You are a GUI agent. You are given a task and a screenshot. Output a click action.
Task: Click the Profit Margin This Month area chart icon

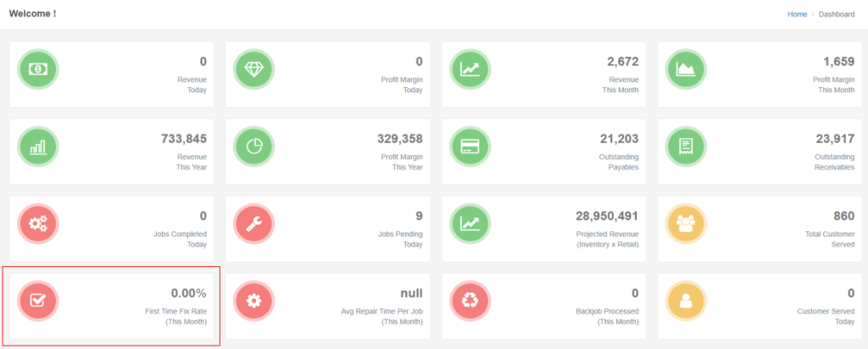(687, 69)
